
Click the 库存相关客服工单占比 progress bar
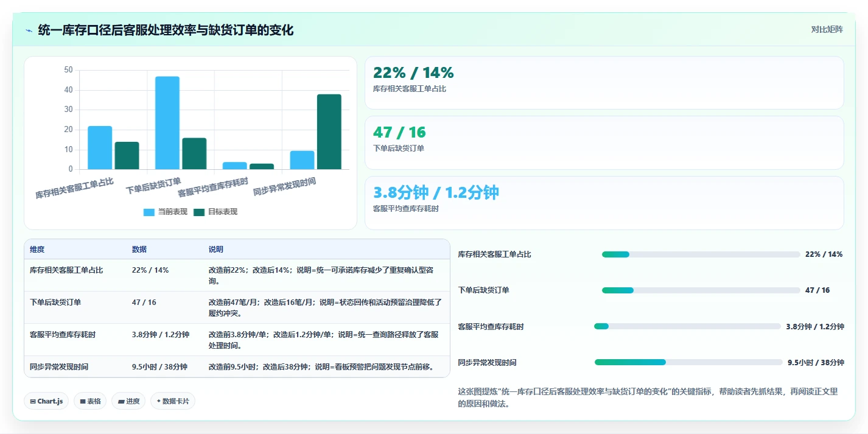tap(701, 254)
